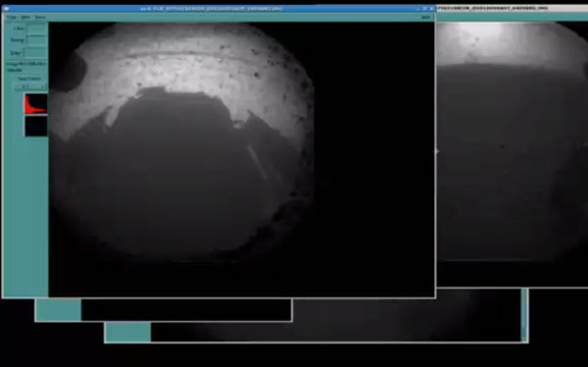
Task: Open the Help menu at far right
Action: (425, 18)
